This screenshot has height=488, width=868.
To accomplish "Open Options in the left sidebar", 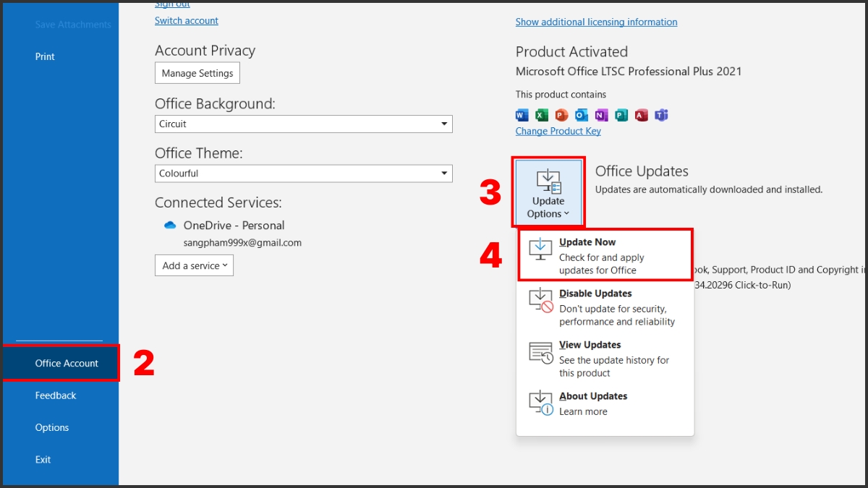I will (x=52, y=427).
